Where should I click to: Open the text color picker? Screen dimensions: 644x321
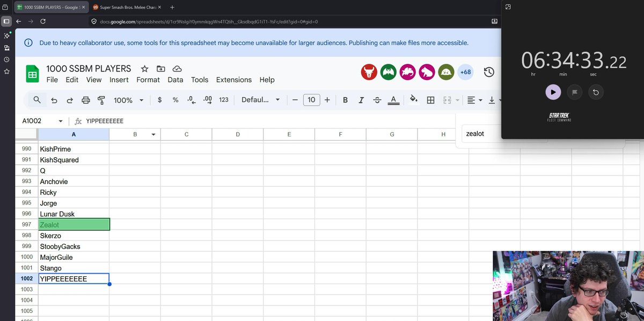393,100
